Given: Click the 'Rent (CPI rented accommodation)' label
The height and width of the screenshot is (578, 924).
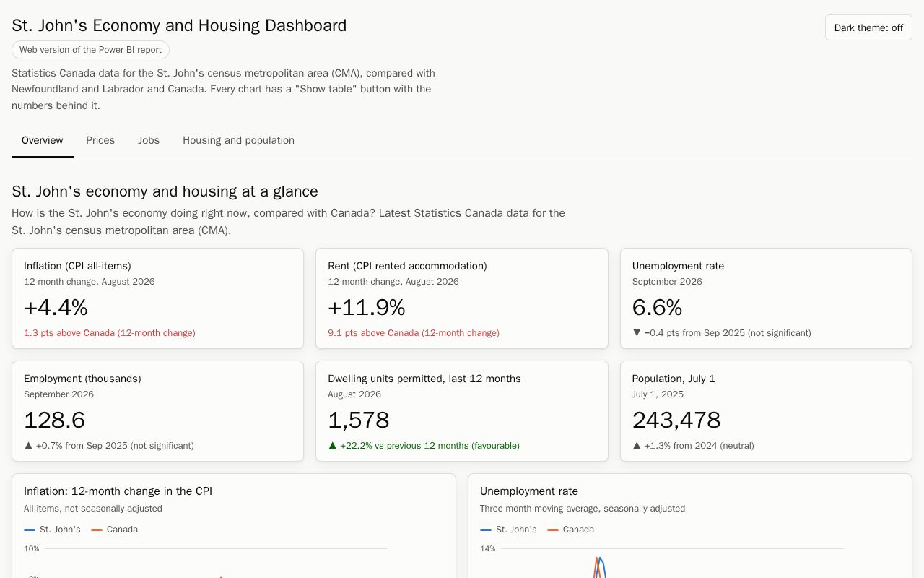Looking at the screenshot, I should pos(407,266).
